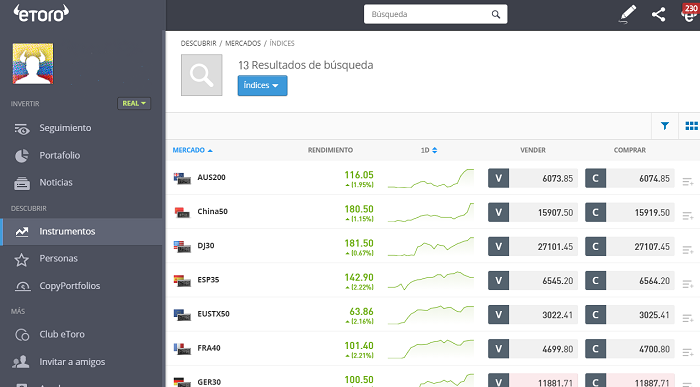Open the AUS200 instrument
The image size is (700, 387).
coord(211,177)
